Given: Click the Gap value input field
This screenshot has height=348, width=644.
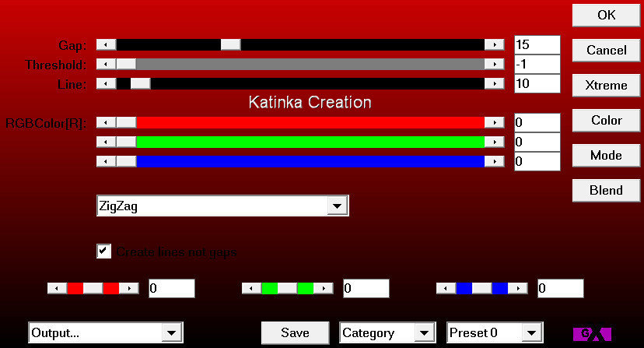Looking at the screenshot, I should [x=537, y=44].
